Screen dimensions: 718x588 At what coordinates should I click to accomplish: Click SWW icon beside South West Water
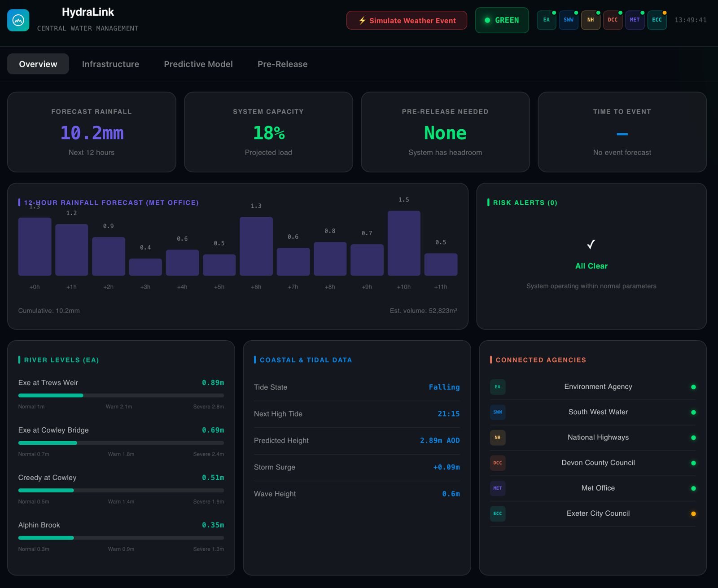(x=498, y=412)
